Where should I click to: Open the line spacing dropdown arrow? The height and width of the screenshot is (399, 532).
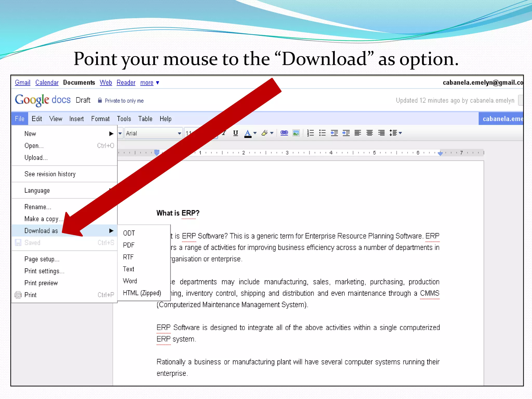click(400, 133)
